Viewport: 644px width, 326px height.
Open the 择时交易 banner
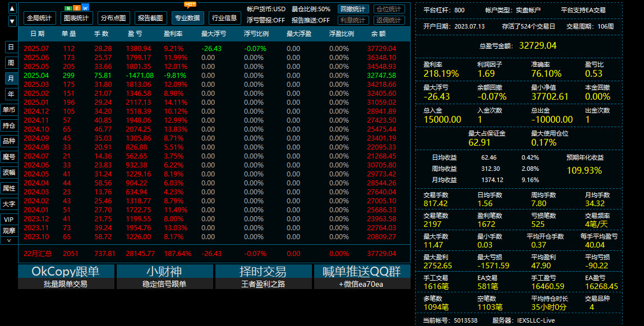click(263, 277)
